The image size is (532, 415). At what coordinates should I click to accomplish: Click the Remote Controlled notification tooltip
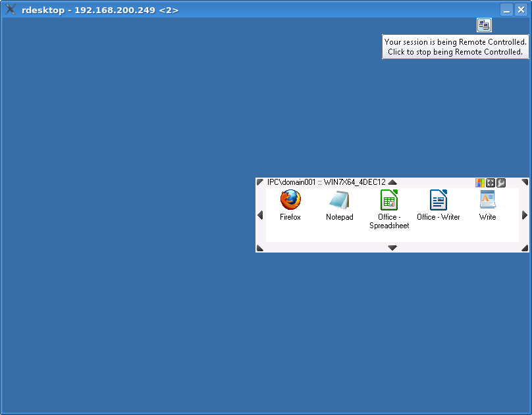pos(455,47)
